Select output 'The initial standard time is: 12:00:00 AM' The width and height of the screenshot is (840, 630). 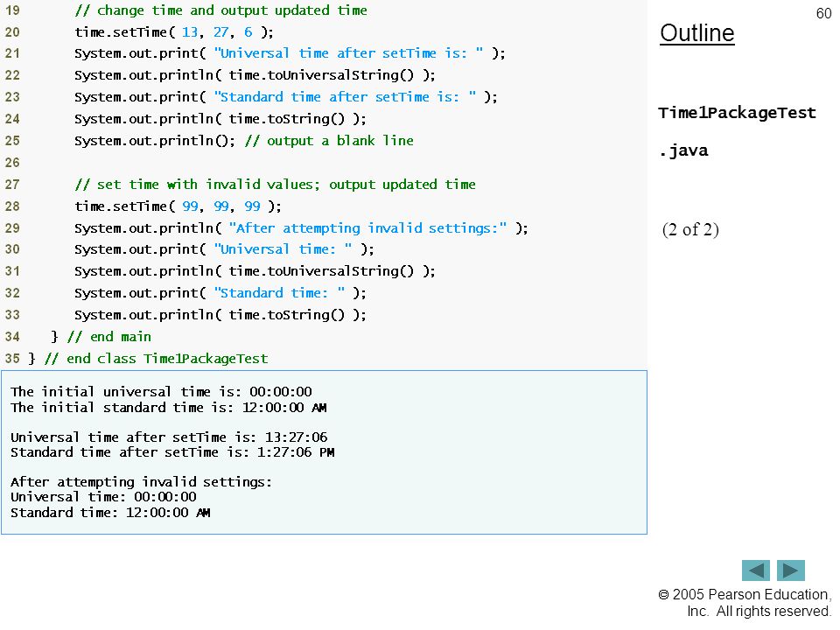click(168, 407)
